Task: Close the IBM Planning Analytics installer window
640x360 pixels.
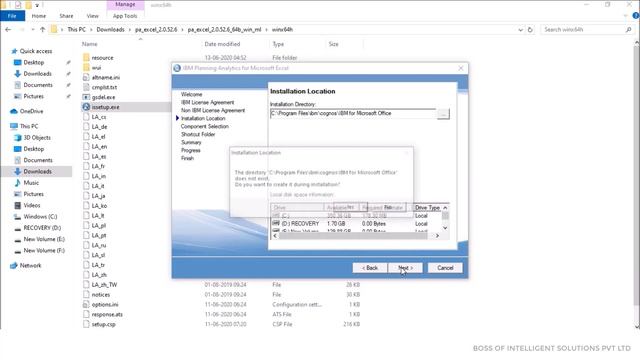Action: click(x=461, y=68)
